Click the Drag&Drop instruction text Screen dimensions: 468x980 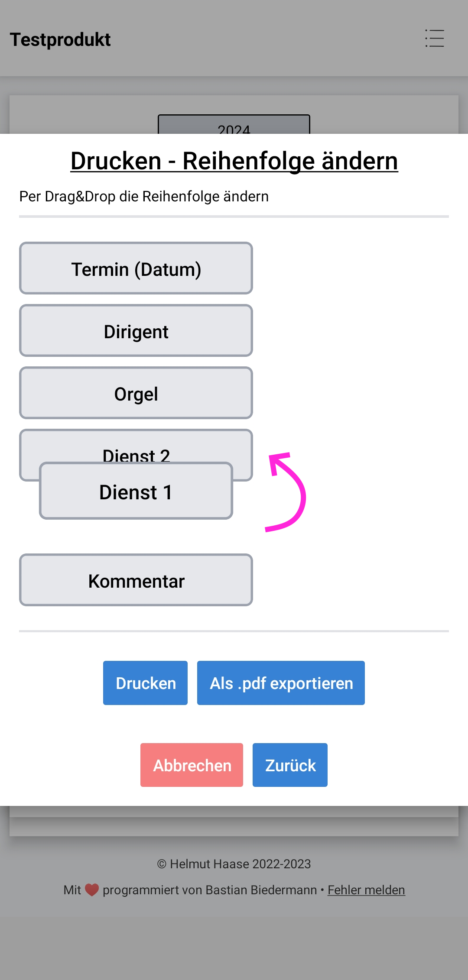coord(144,197)
